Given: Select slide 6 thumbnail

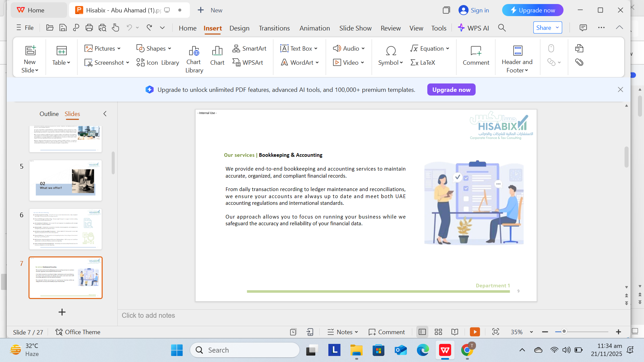Looking at the screenshot, I should [65, 229].
